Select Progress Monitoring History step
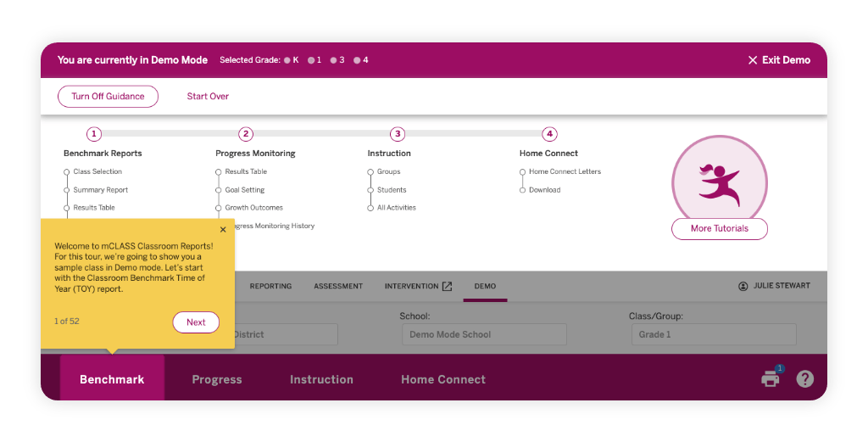The image size is (868, 442). coord(275,226)
